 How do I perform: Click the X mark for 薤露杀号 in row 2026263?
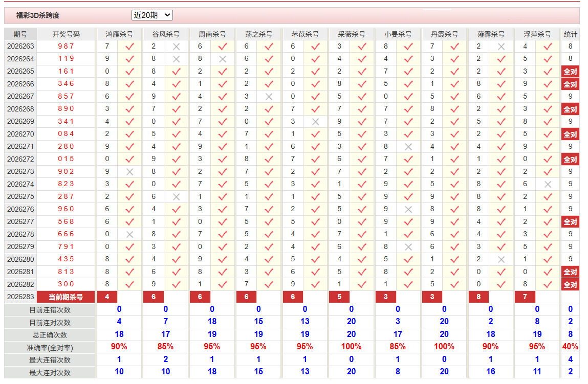[x=502, y=47]
